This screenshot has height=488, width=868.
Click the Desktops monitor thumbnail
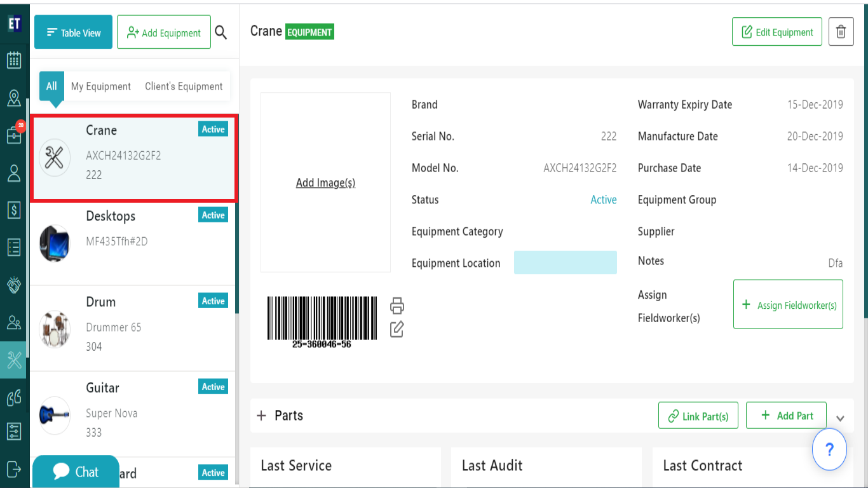54,243
